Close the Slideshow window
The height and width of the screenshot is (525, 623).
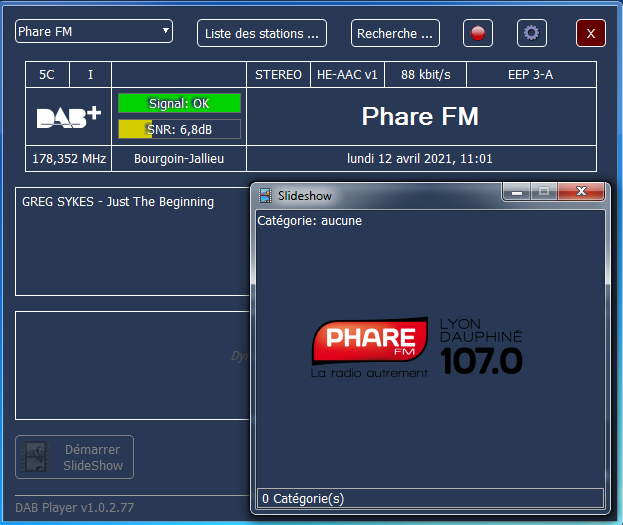(581, 191)
